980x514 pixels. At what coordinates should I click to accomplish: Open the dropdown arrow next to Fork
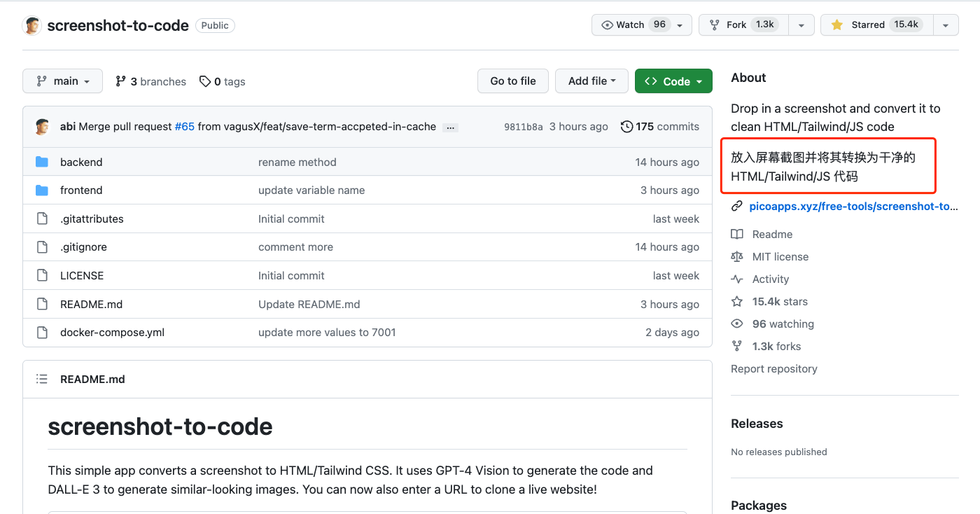(801, 25)
